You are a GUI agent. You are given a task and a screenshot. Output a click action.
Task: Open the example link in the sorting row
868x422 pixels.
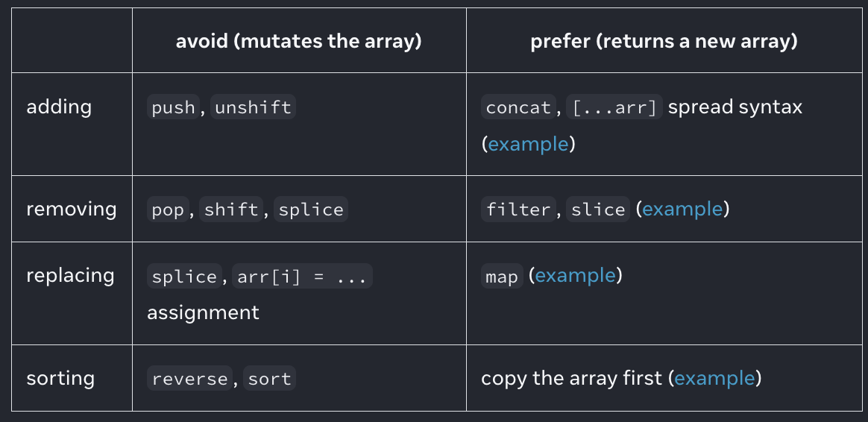[x=714, y=379]
